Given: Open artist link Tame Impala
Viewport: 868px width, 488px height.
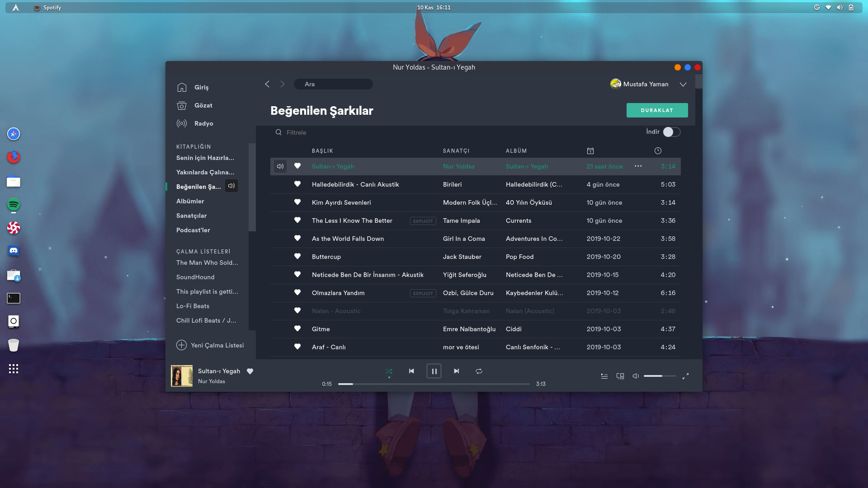Looking at the screenshot, I should pyautogui.click(x=462, y=221).
